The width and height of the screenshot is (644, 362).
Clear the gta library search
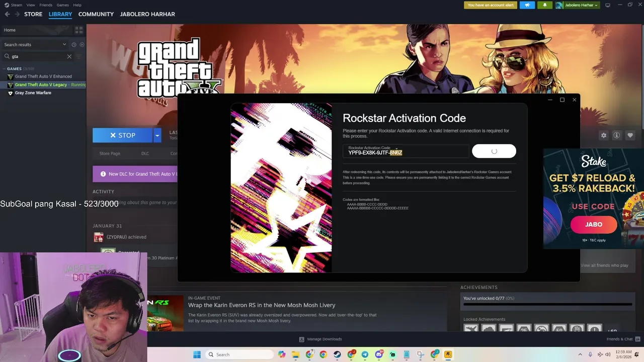[x=69, y=56]
